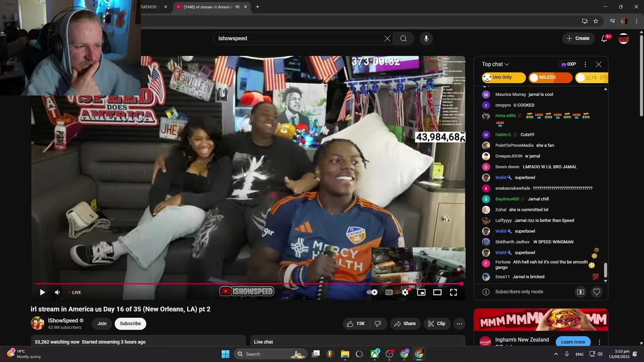The image size is (644, 362).
Task: Dislike the video
Action: tap(377, 324)
